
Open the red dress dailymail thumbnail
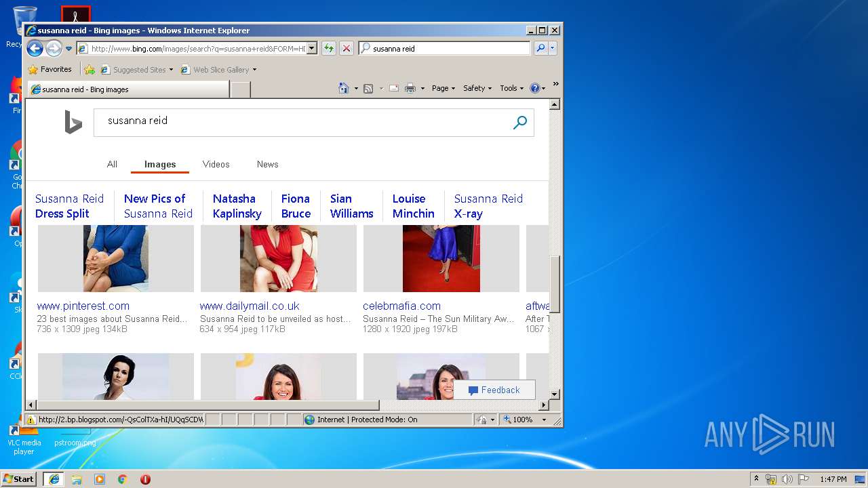pyautogui.click(x=279, y=259)
